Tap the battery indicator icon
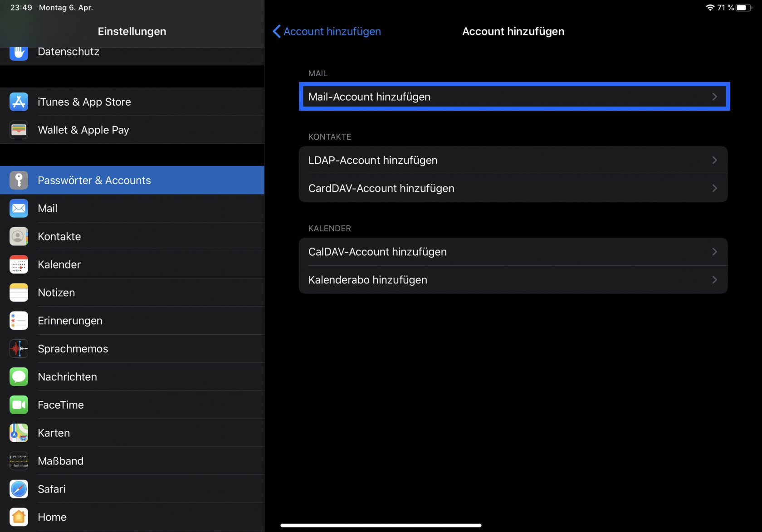Image resolution: width=762 pixels, height=532 pixels. pyautogui.click(x=744, y=8)
